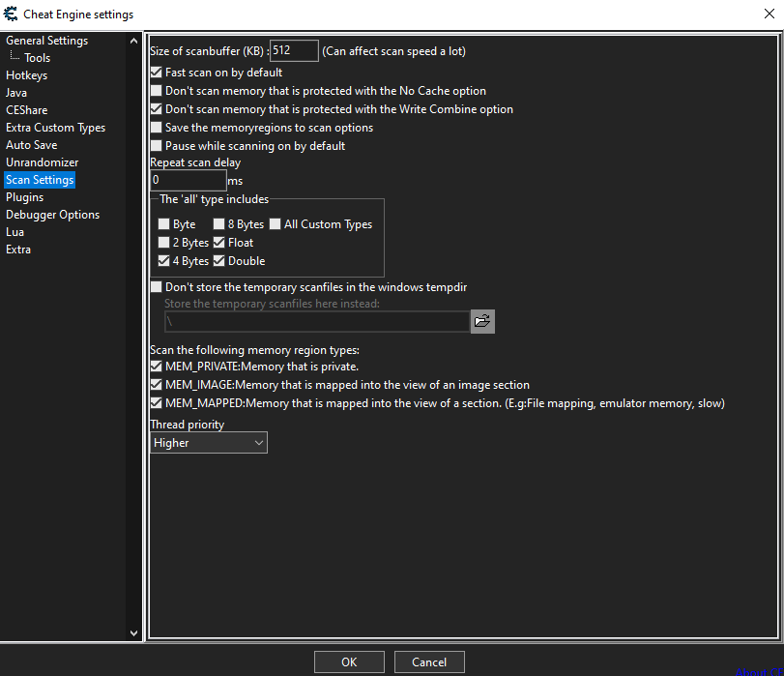Open the Plugins settings page
Image resolution: width=784 pixels, height=676 pixels.
pos(24,197)
